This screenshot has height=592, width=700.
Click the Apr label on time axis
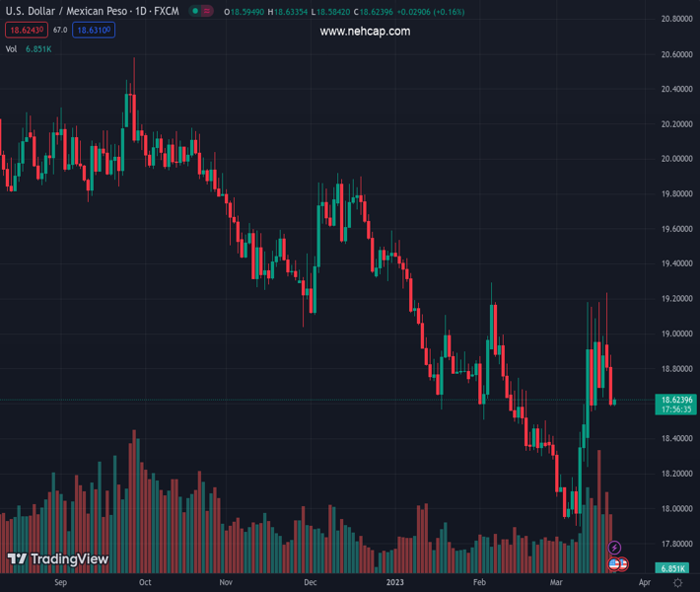tap(644, 582)
